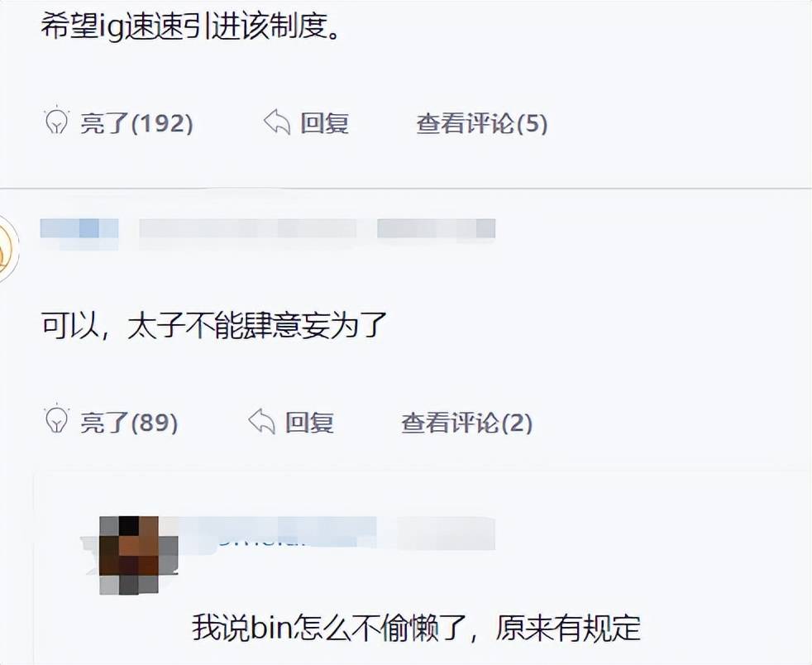Expand 查看评论(2) replies
The width and height of the screenshot is (812, 665).
(x=467, y=423)
